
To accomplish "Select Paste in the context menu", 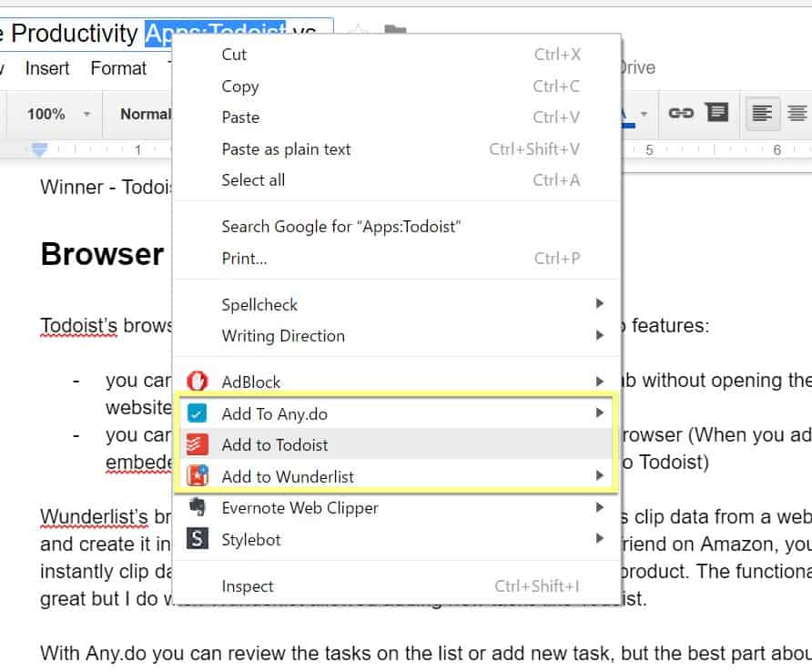I will click(397, 117).
